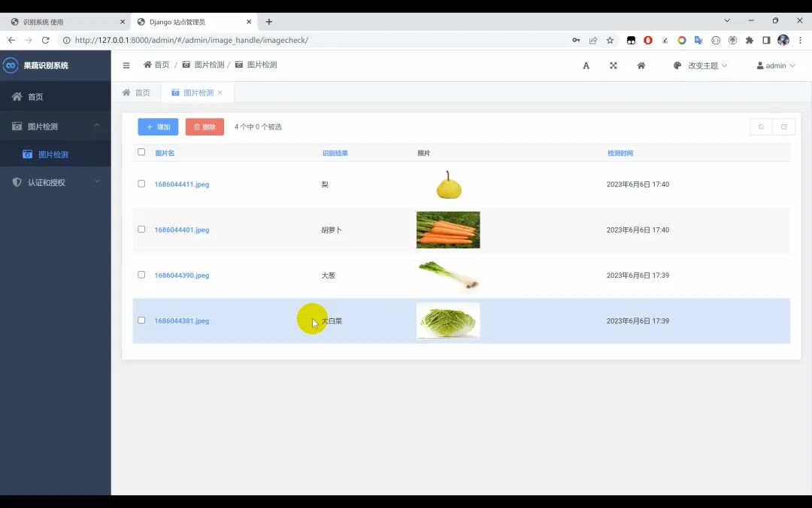Bookmark this page with the star icon
Viewport: 812px width, 508px height.
coord(610,40)
